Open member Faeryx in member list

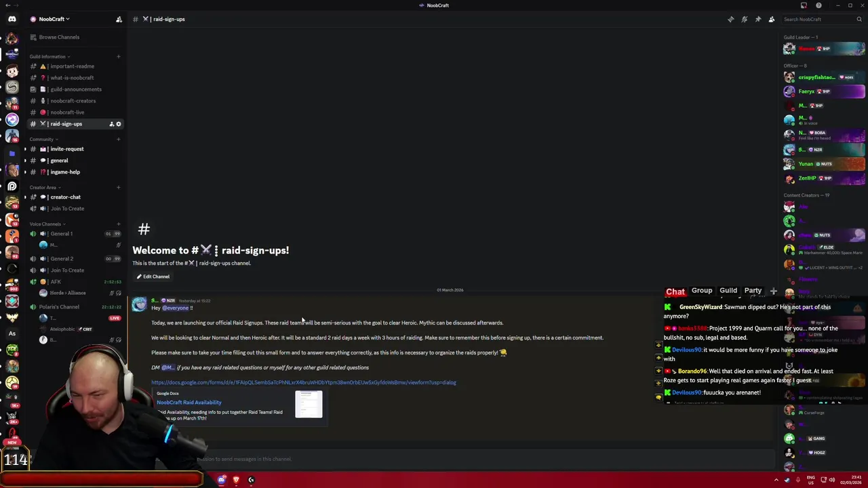[x=824, y=91]
